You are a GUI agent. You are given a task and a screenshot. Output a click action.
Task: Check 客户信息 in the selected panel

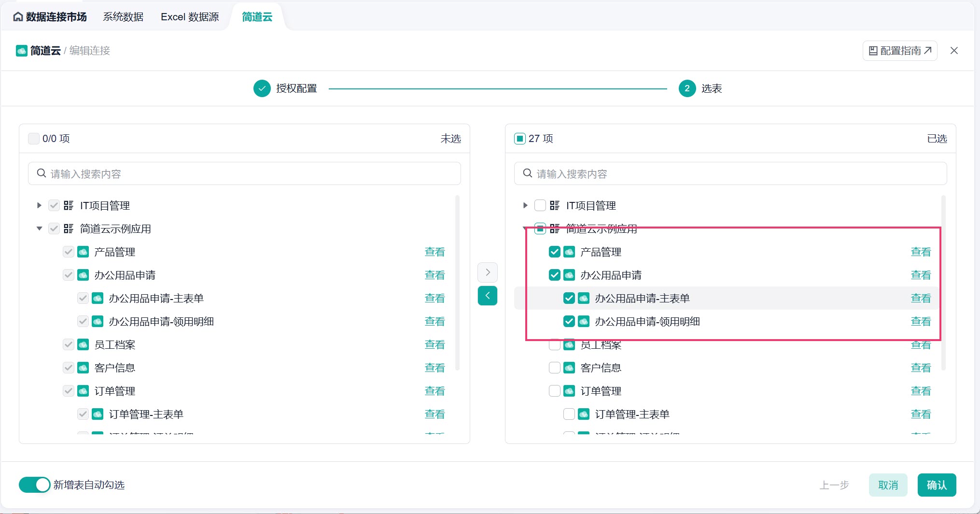[555, 368]
